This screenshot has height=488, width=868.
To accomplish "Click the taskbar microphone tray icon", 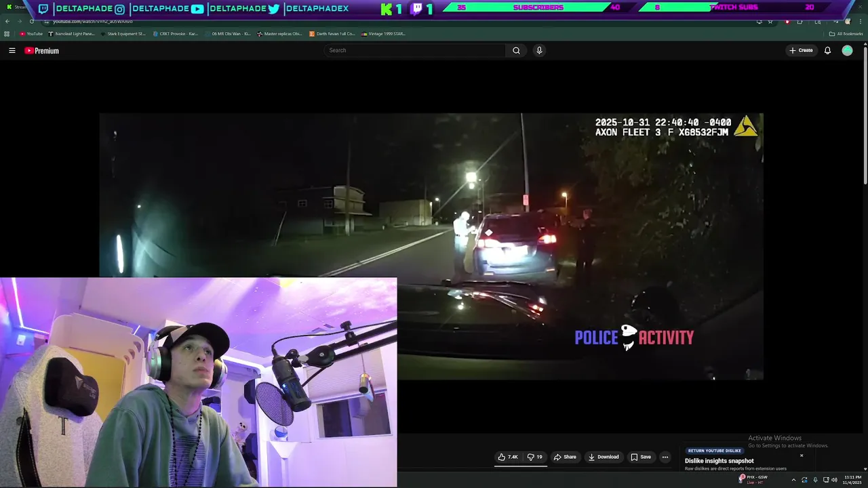I will tap(815, 480).
